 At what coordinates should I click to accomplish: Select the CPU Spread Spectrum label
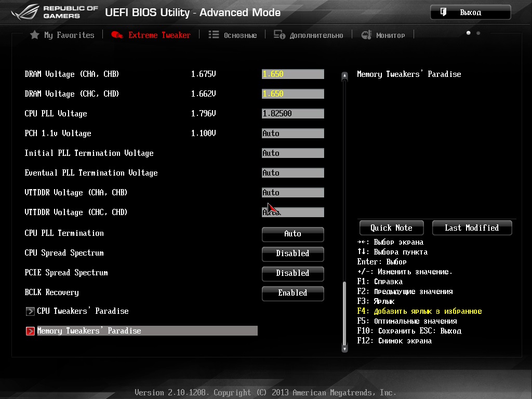click(x=64, y=253)
